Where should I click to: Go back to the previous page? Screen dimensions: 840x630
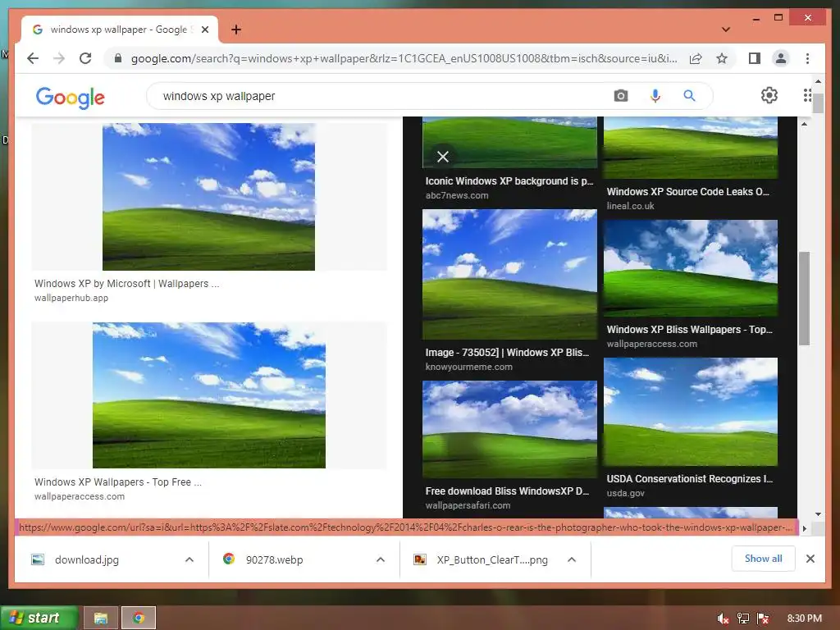pos(33,58)
